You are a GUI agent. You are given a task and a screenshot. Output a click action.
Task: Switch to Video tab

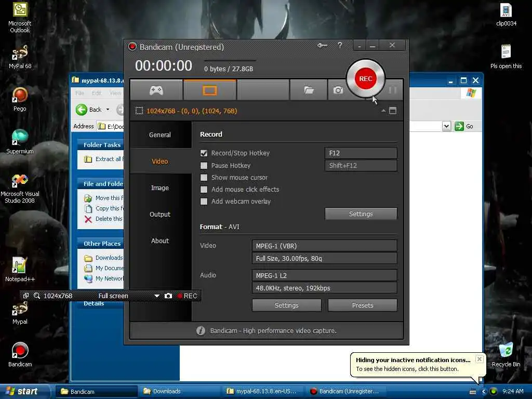point(160,161)
